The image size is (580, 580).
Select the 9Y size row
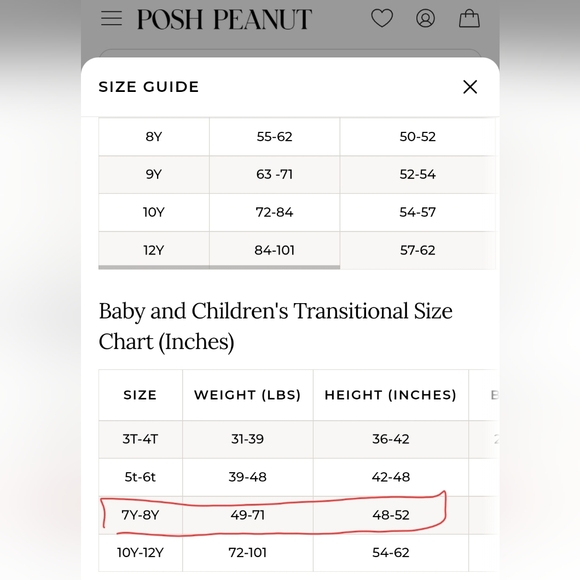[x=297, y=175]
